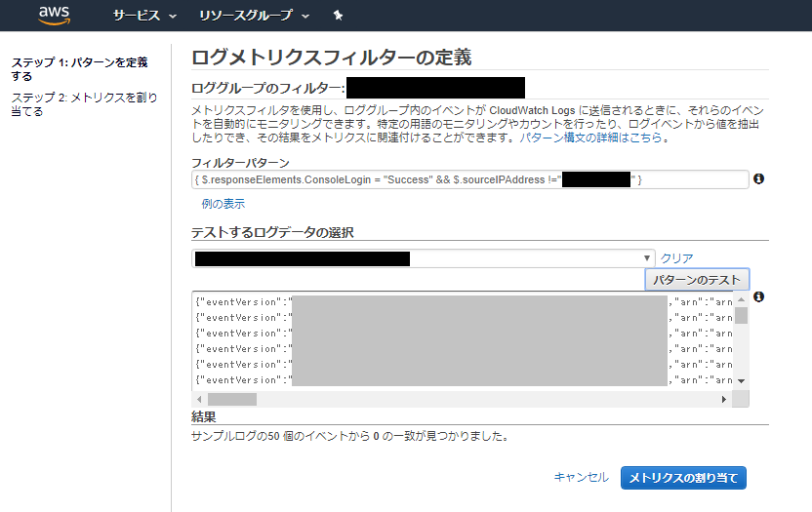This screenshot has height=512, width=812.
Task: Open the パターン構文の詳細はこちら link
Action: 590,138
